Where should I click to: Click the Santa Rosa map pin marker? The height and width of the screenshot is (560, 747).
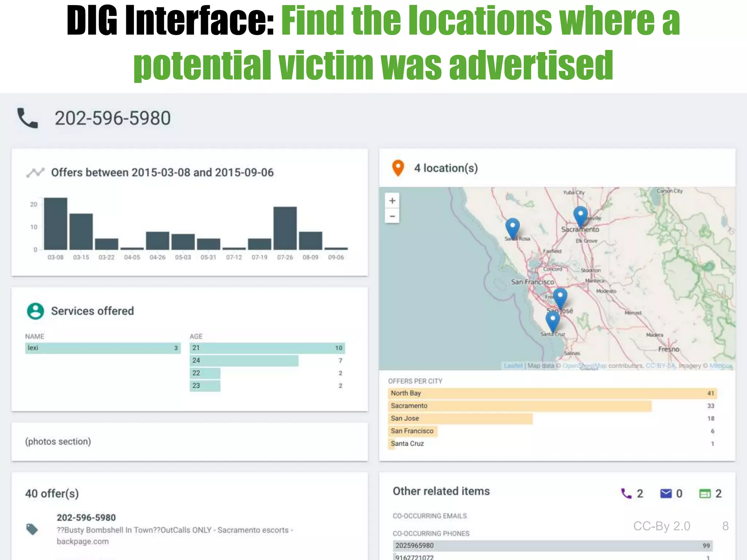pos(512,227)
